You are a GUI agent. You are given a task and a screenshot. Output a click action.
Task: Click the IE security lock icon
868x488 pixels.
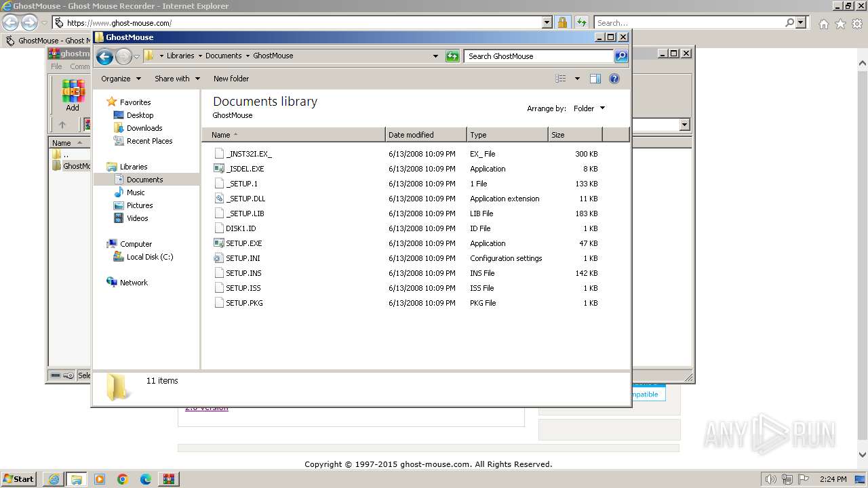click(562, 22)
